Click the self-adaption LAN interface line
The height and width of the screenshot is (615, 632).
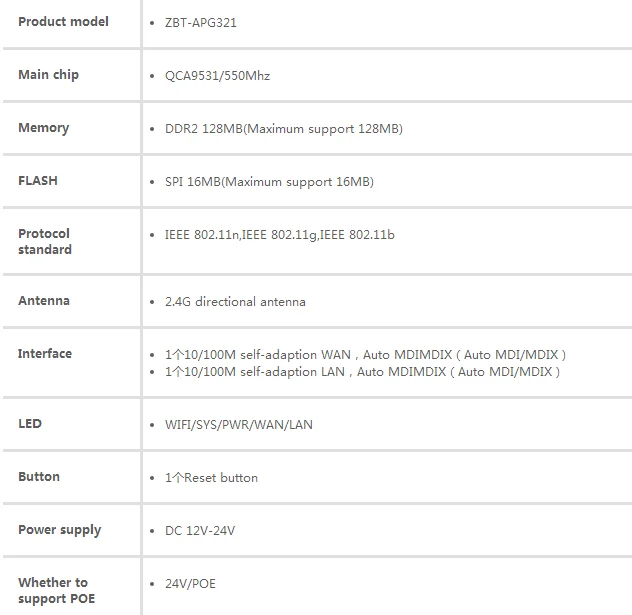pos(362,372)
